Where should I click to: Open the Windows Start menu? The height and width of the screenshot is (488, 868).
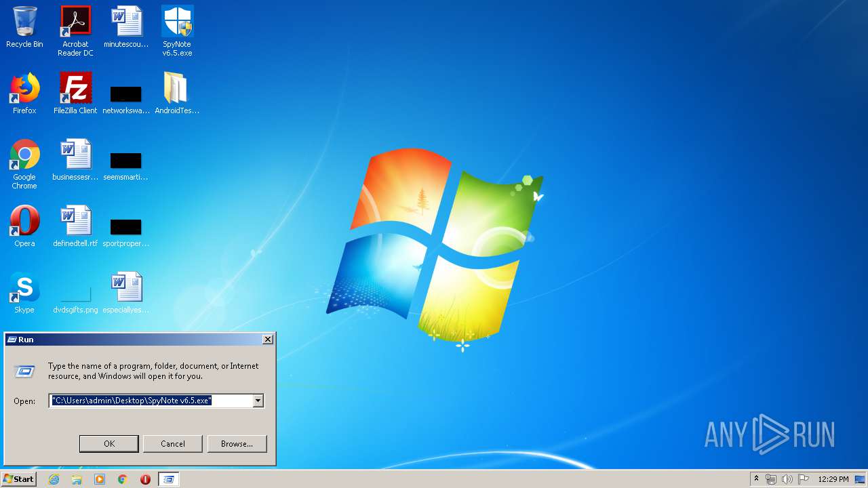(x=19, y=479)
